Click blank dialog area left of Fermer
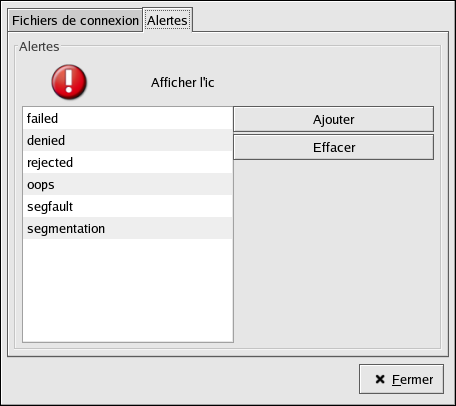Viewport: 456px width, 406px height. tap(180, 379)
